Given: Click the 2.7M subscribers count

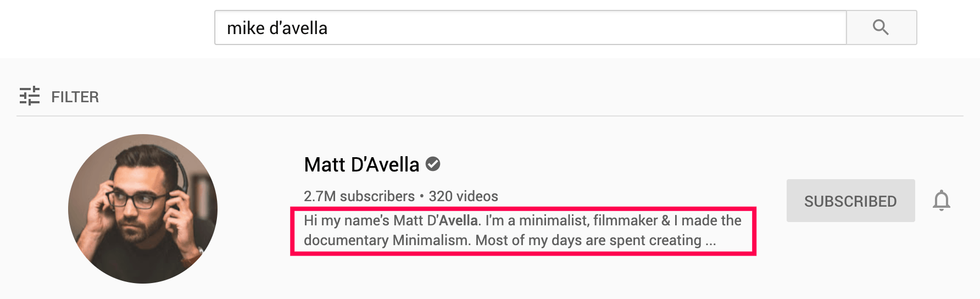Looking at the screenshot, I should (x=359, y=196).
